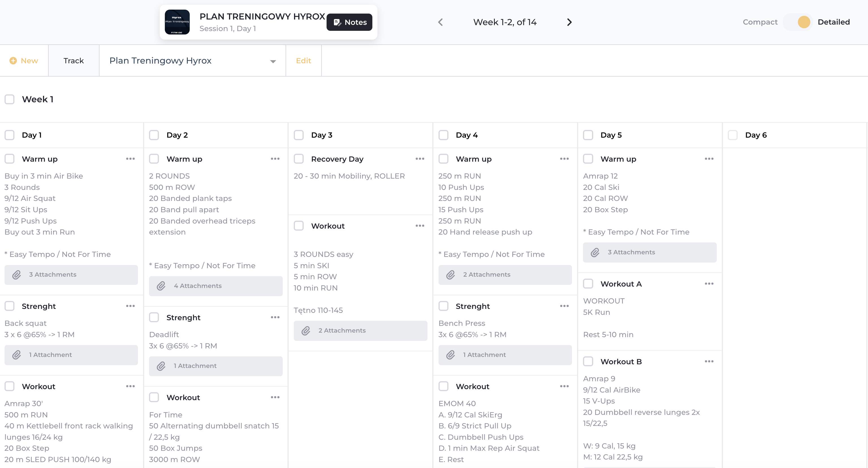This screenshot has height=468, width=868.
Task: Open more options for Day 4 Strenght
Action: click(x=564, y=306)
